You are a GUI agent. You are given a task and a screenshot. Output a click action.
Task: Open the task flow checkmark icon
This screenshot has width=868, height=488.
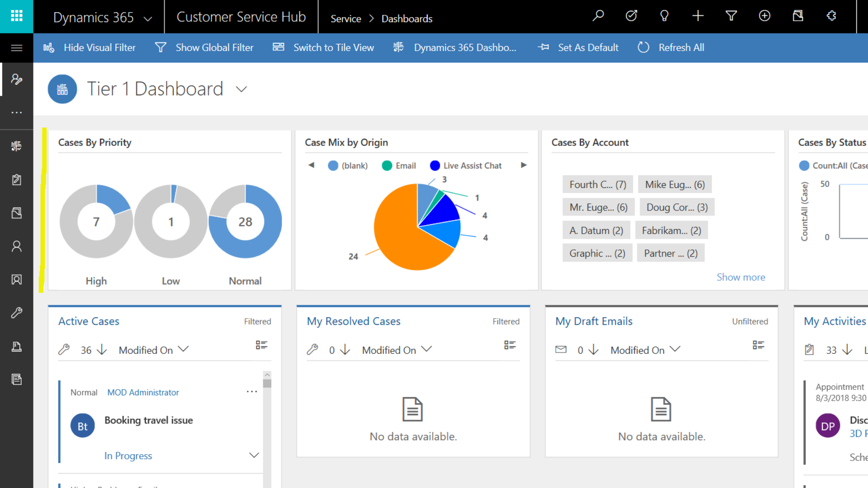(x=631, y=16)
